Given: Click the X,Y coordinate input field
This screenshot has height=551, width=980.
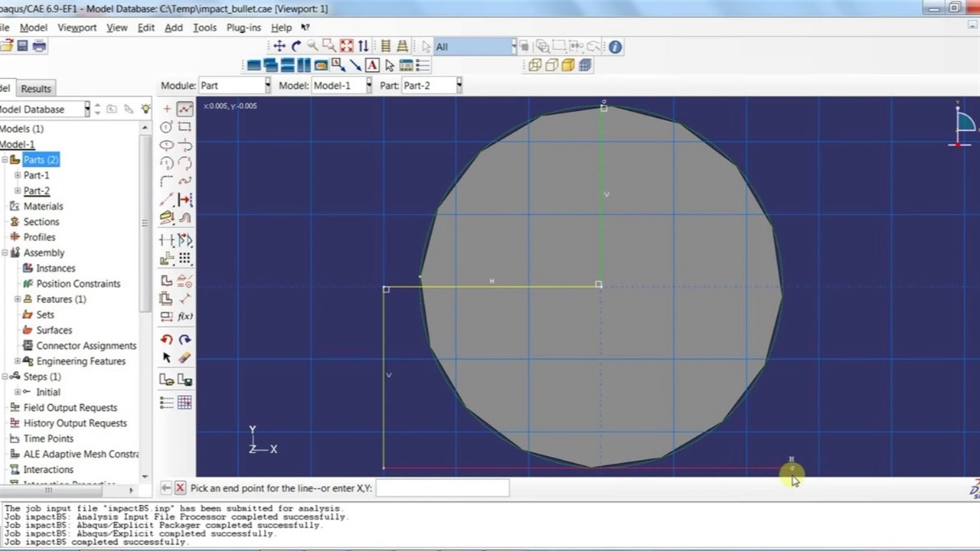Looking at the screenshot, I should pos(442,487).
